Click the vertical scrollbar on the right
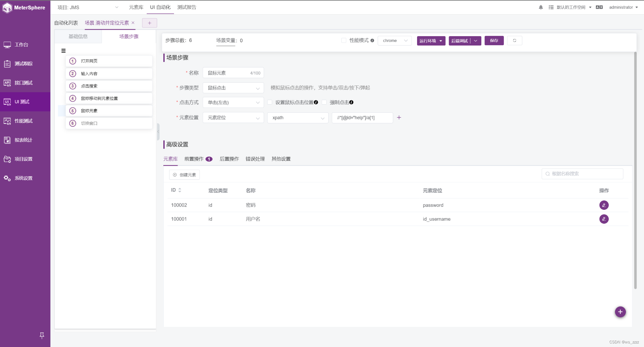Viewport: 644px width, 347px height. [635, 170]
